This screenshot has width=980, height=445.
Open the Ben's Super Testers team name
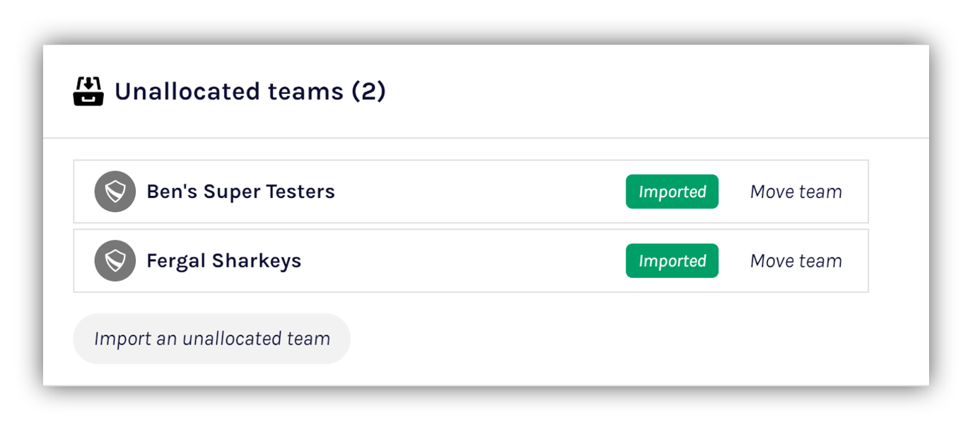pyautogui.click(x=240, y=192)
